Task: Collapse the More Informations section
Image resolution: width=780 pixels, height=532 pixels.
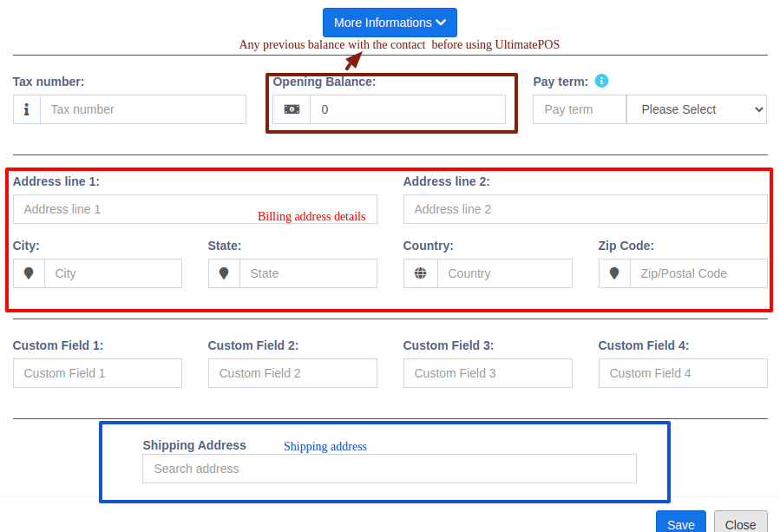Action: pyautogui.click(x=389, y=23)
